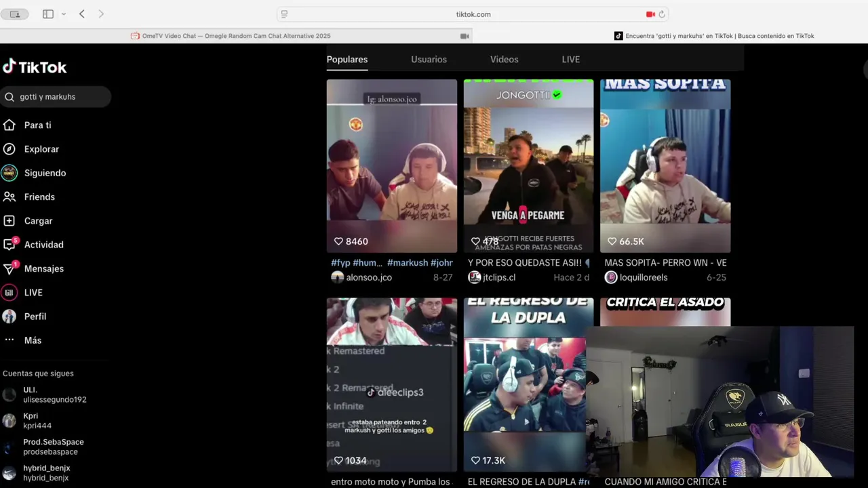
Task: Reload the page with refresh icon
Action: tap(662, 14)
